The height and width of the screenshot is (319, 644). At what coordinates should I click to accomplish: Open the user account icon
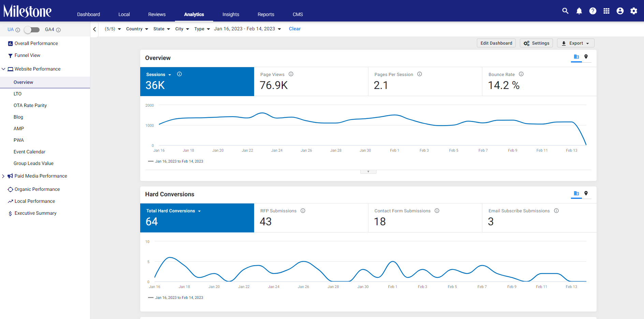[x=620, y=11]
